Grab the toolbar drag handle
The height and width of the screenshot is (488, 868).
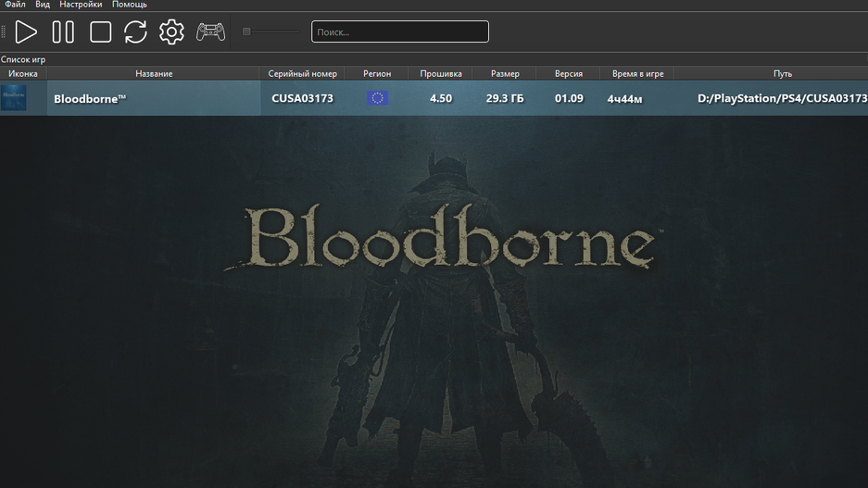click(4, 31)
